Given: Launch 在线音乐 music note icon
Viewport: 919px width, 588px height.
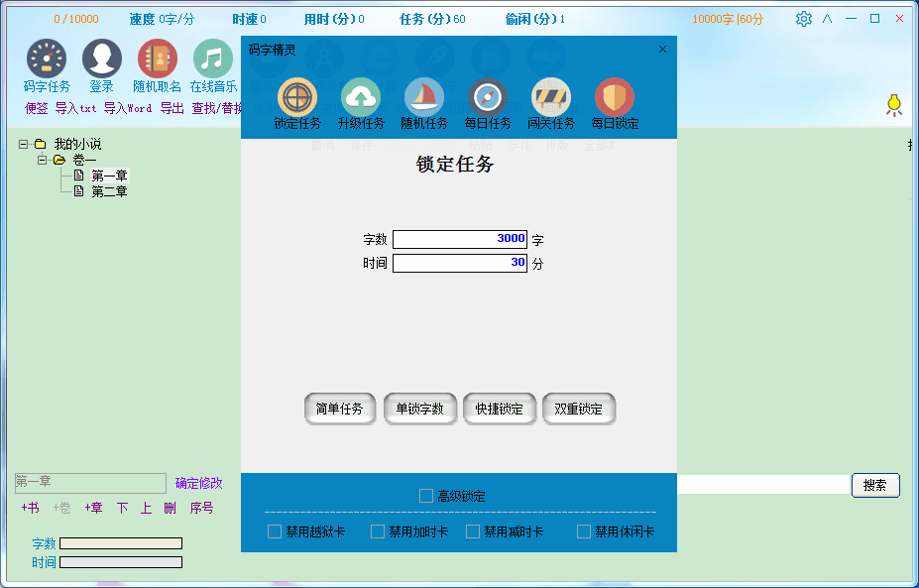Looking at the screenshot, I should (x=213, y=59).
